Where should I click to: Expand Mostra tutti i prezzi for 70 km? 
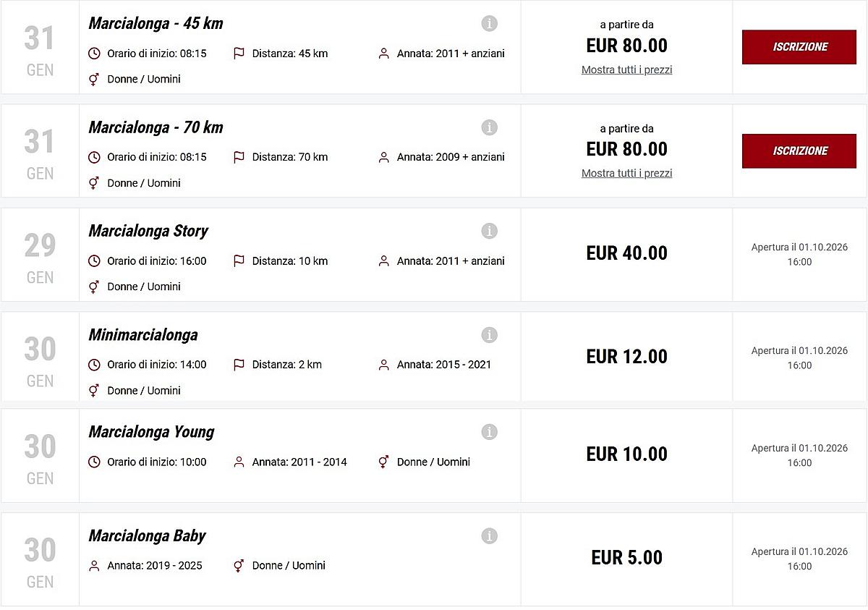tap(626, 174)
